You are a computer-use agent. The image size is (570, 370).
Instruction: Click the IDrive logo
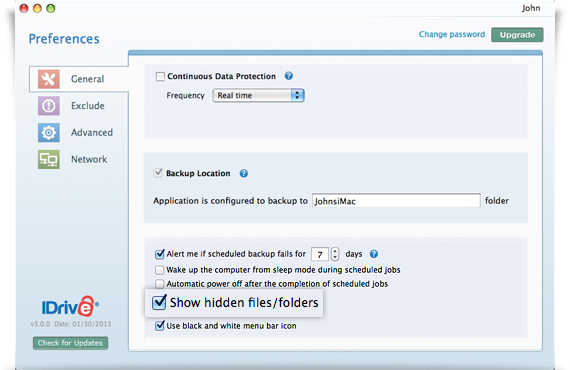pyautogui.click(x=70, y=306)
